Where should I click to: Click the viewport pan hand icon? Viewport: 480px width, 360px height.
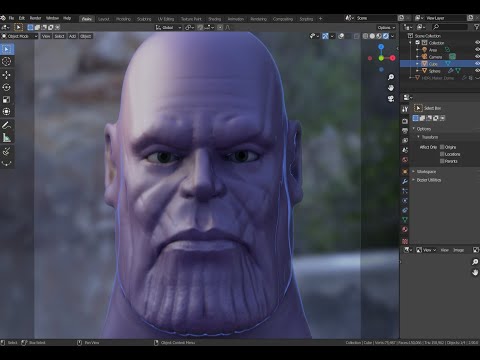(x=391, y=88)
